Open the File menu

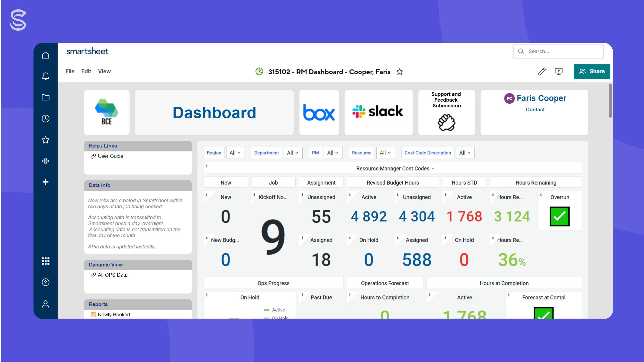pos(70,72)
